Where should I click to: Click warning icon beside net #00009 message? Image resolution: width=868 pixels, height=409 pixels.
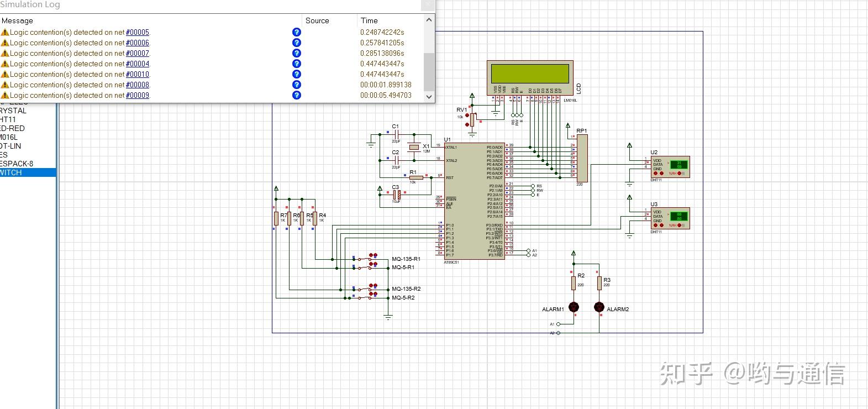pyautogui.click(x=5, y=95)
